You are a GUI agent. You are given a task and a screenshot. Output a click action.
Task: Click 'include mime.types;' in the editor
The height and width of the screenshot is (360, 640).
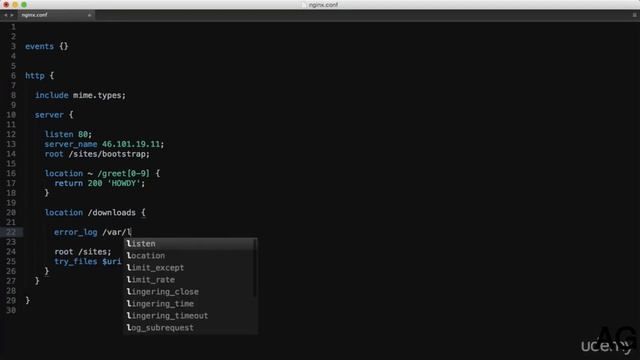coord(80,96)
